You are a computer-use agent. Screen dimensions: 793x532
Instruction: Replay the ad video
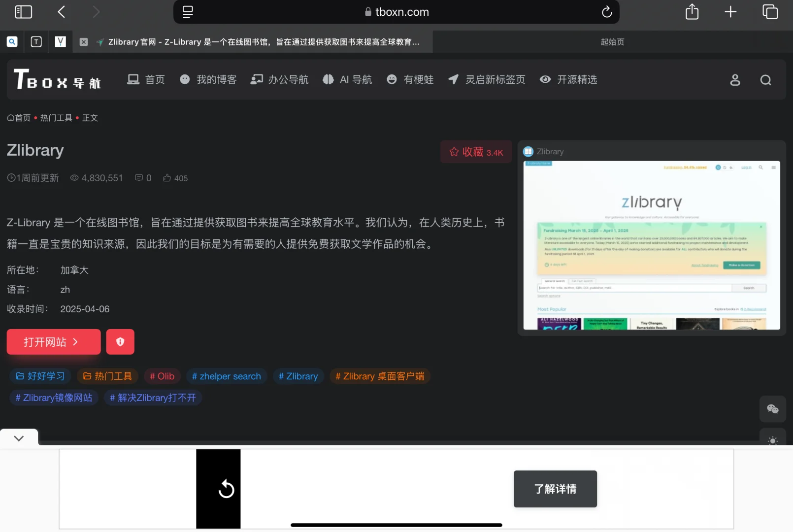tap(226, 489)
